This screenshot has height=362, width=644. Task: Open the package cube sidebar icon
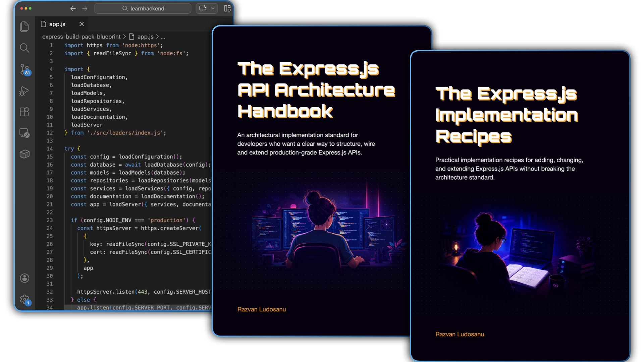pos(24,154)
